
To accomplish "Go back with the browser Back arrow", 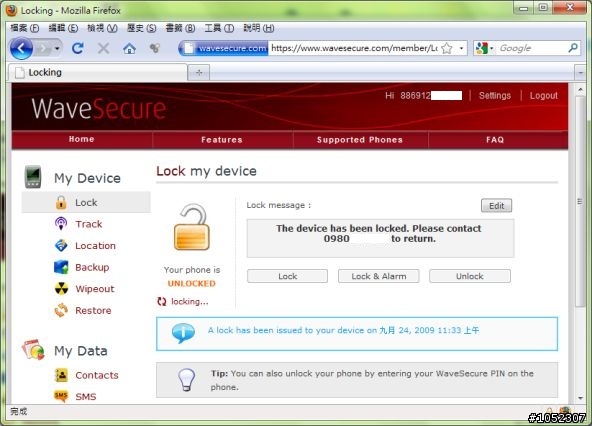I will tap(21, 48).
